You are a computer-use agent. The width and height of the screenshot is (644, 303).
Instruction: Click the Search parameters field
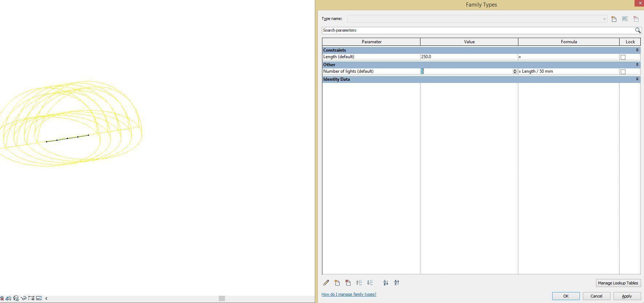pos(478,30)
